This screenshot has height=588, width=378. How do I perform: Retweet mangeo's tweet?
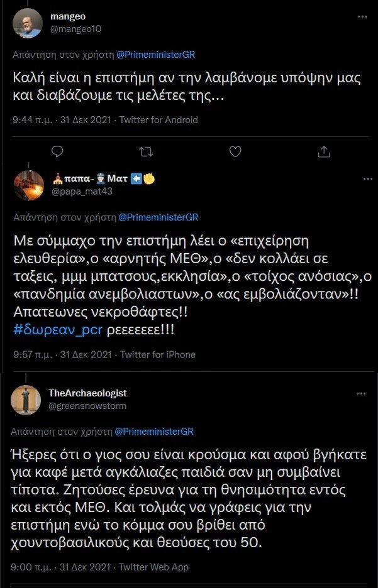coord(146,151)
